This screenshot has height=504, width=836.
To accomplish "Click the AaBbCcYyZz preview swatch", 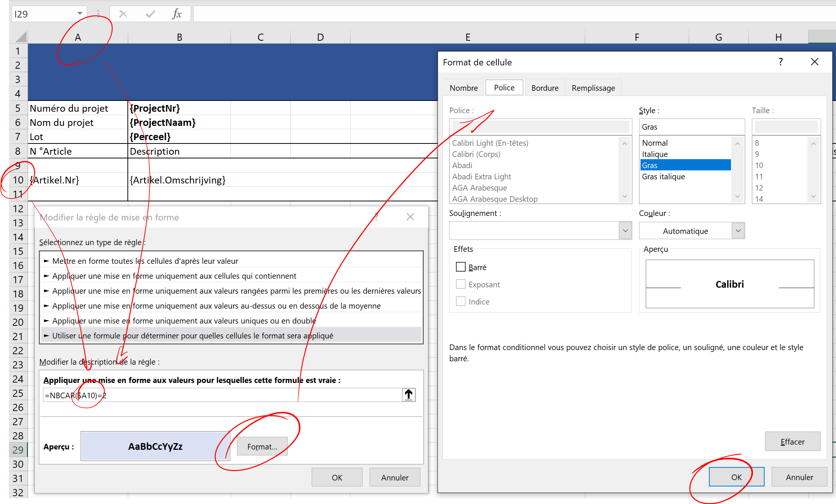I will [x=155, y=446].
